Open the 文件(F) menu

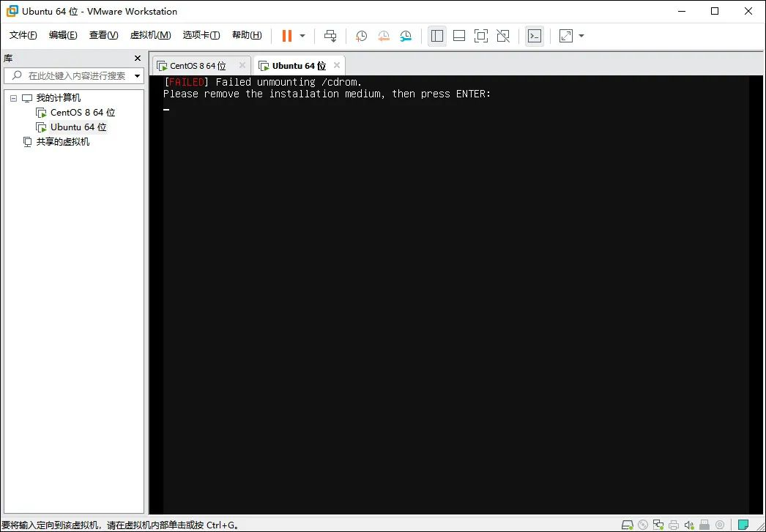click(23, 35)
